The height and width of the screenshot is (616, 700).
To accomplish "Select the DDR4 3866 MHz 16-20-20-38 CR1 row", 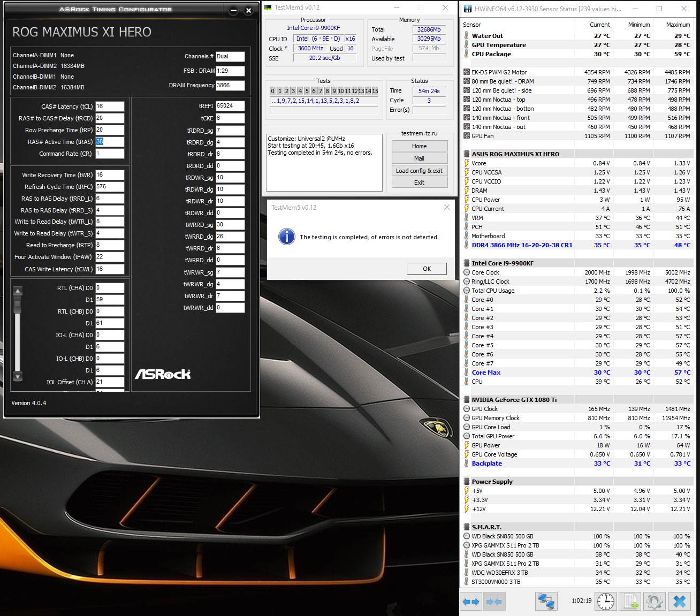I will 577,245.
